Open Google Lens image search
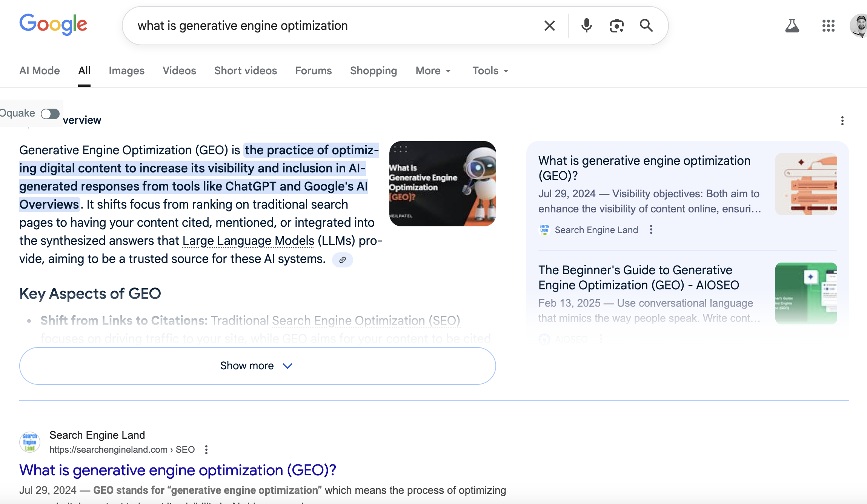The image size is (867, 504). (616, 25)
